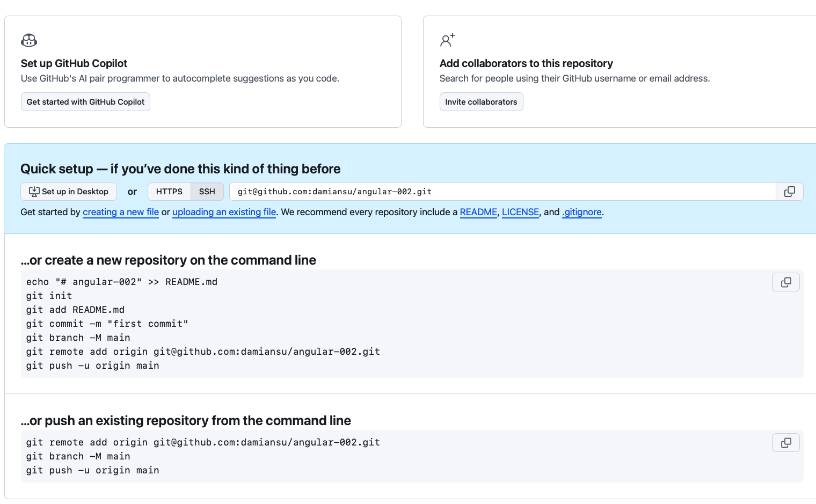The image size is (816, 504).
Task: Click the GitHub Copilot icon
Action: click(x=29, y=40)
